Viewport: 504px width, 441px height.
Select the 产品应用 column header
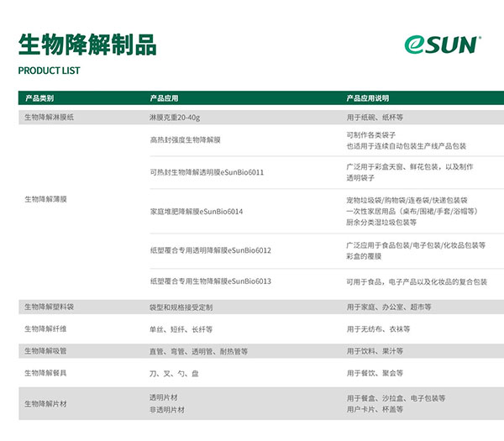pyautogui.click(x=164, y=98)
